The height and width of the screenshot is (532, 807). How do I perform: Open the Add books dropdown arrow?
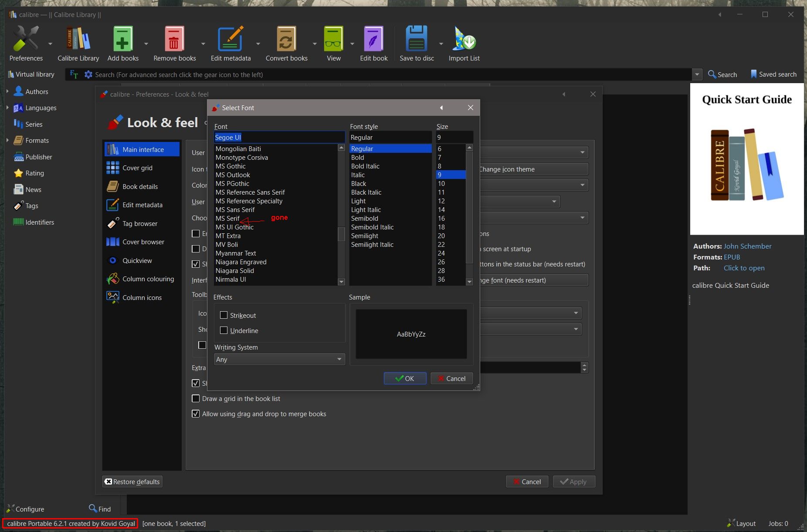pos(146,44)
